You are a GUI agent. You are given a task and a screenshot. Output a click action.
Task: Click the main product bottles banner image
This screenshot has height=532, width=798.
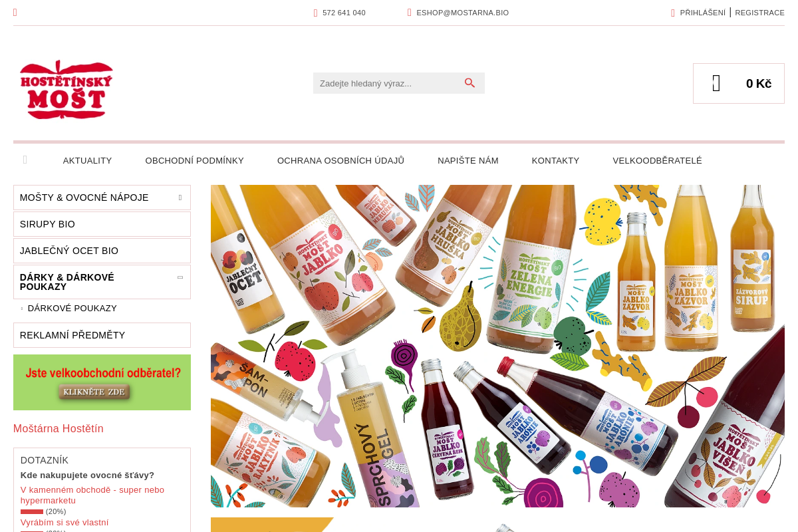tap(497, 346)
